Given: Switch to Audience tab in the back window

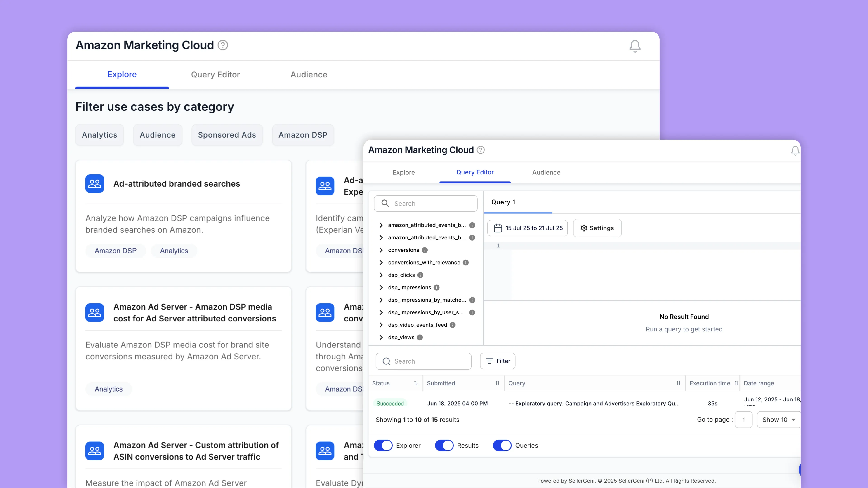Looking at the screenshot, I should point(309,74).
